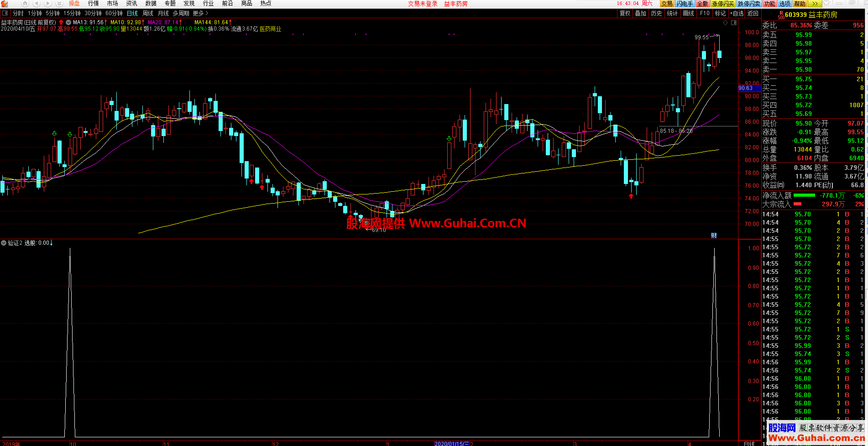Viewport: 868px width, 446px height.
Task: Open the 复权 adjustment dropdown
Action: (625, 13)
